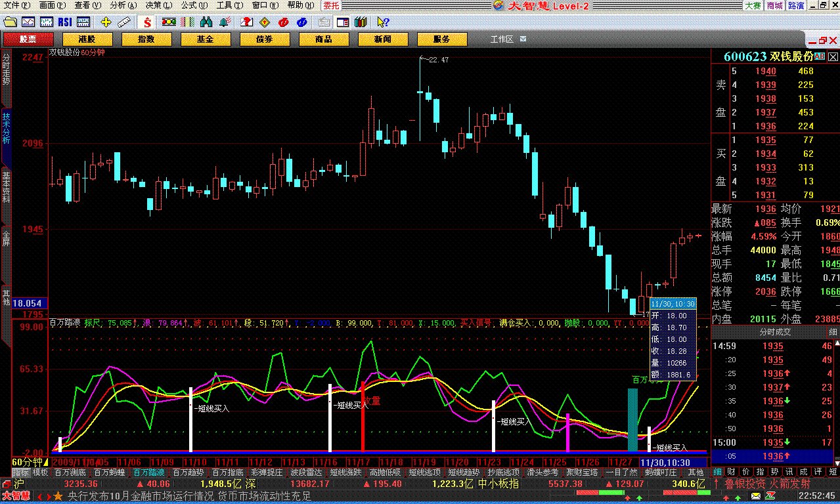Click the 商品 category button
This screenshot has width=840, height=504.
pyautogui.click(x=323, y=39)
